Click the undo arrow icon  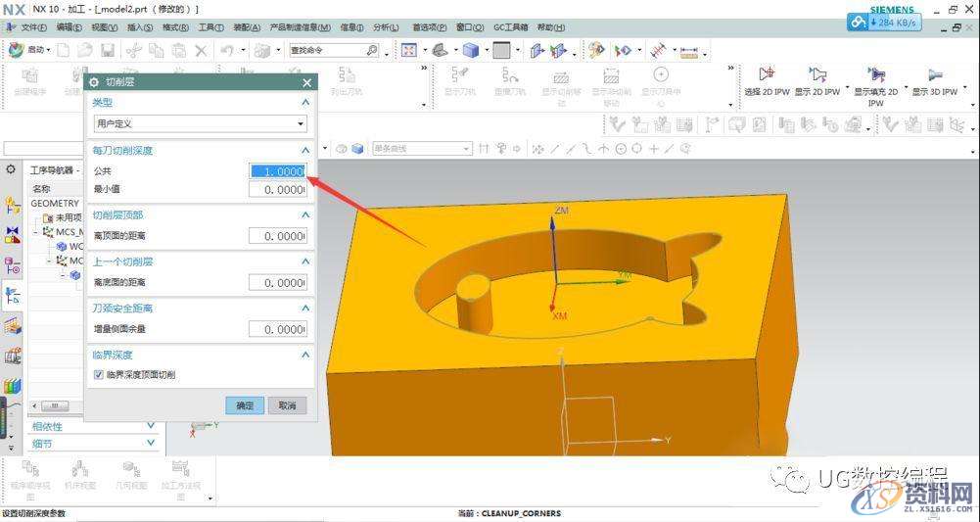tap(227, 50)
